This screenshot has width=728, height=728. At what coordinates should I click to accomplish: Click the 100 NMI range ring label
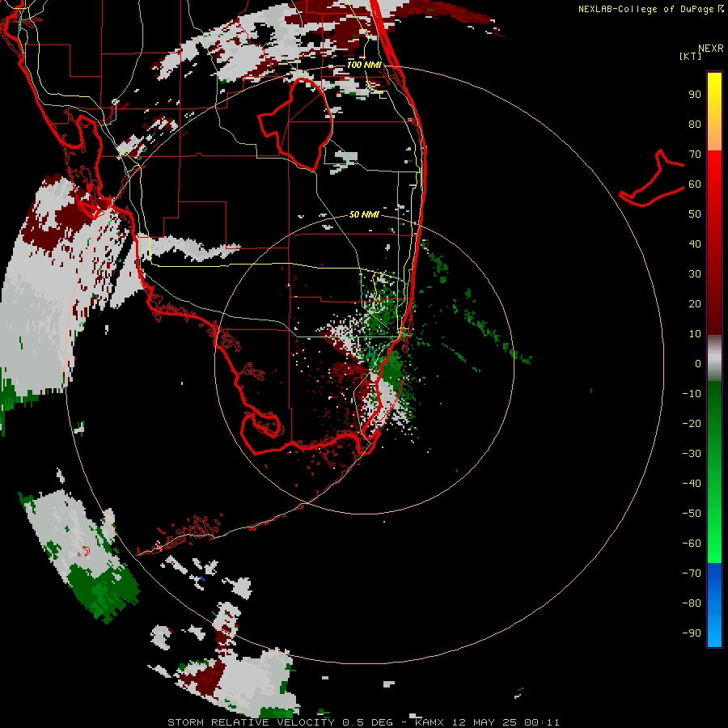coord(363,65)
